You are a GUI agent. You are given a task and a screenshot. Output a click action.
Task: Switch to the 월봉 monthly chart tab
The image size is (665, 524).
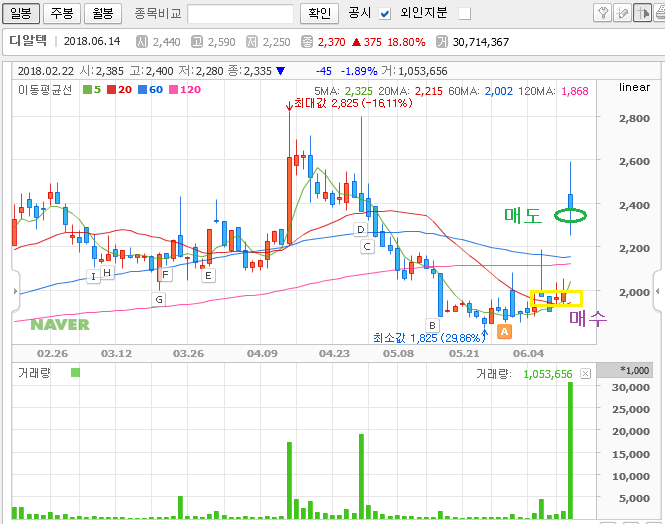click(103, 13)
